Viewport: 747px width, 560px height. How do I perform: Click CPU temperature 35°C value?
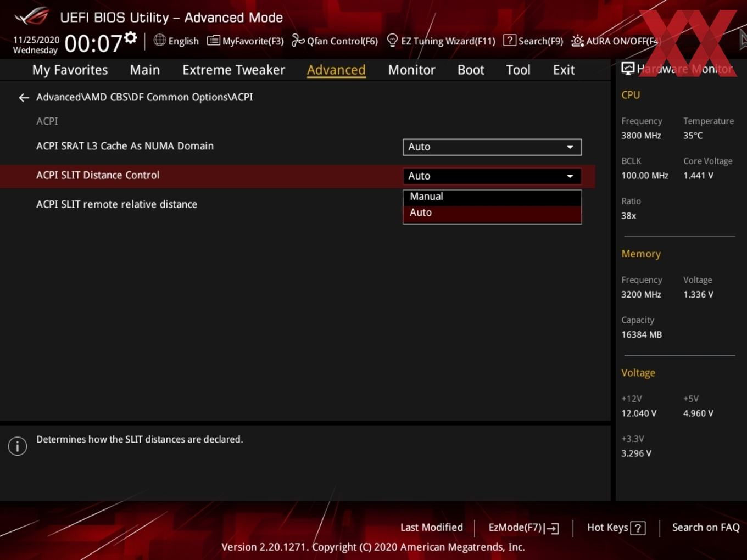693,136
